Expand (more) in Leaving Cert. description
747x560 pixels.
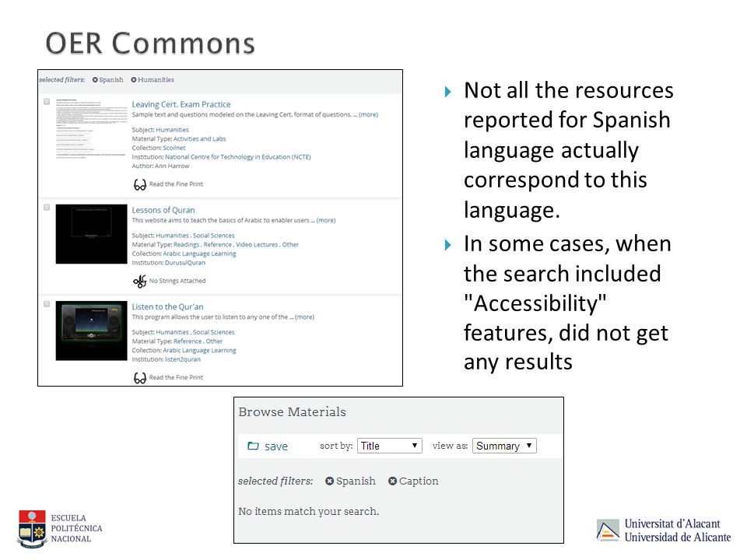point(368,115)
